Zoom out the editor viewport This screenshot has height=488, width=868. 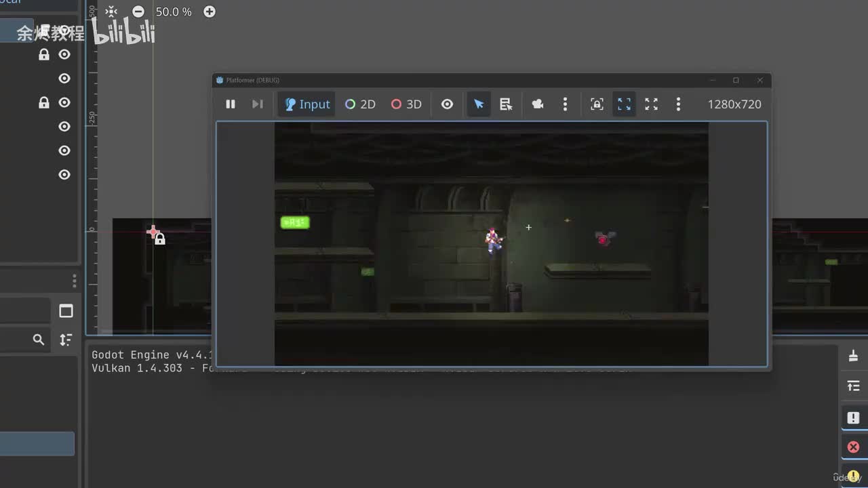pyautogui.click(x=138, y=12)
